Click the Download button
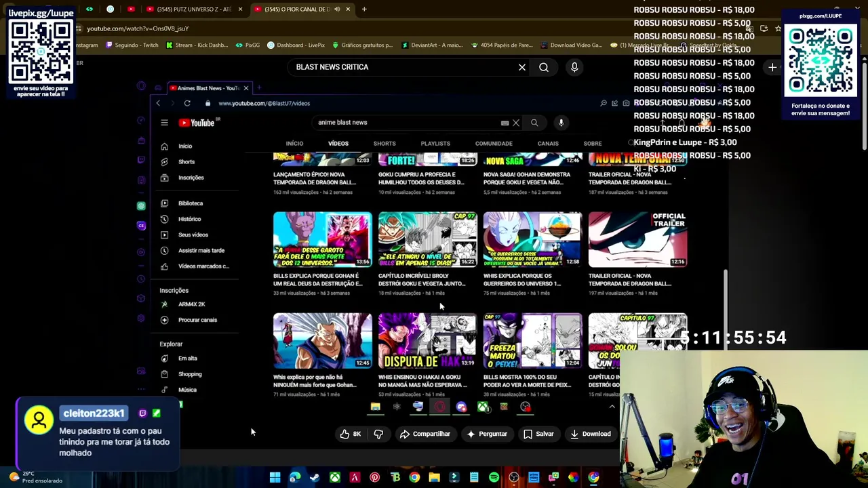The height and width of the screenshot is (488, 868). click(591, 434)
